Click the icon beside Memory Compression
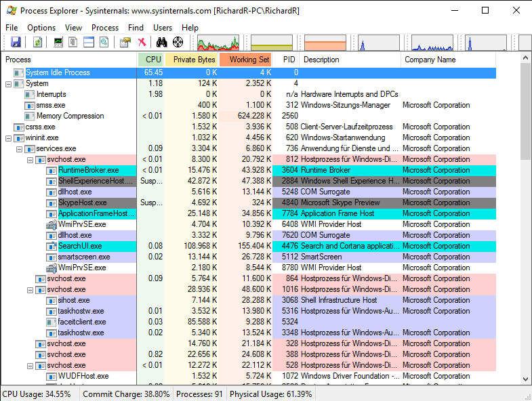The image size is (532, 401). [x=30, y=117]
